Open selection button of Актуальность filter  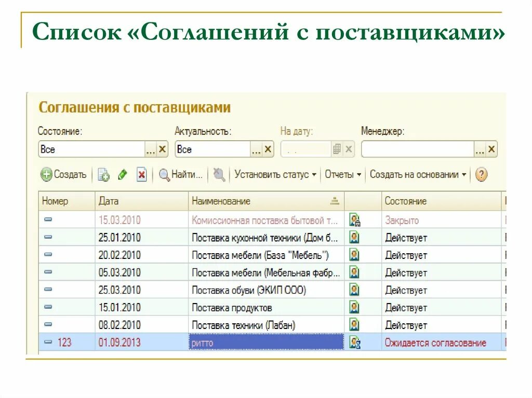(256, 149)
